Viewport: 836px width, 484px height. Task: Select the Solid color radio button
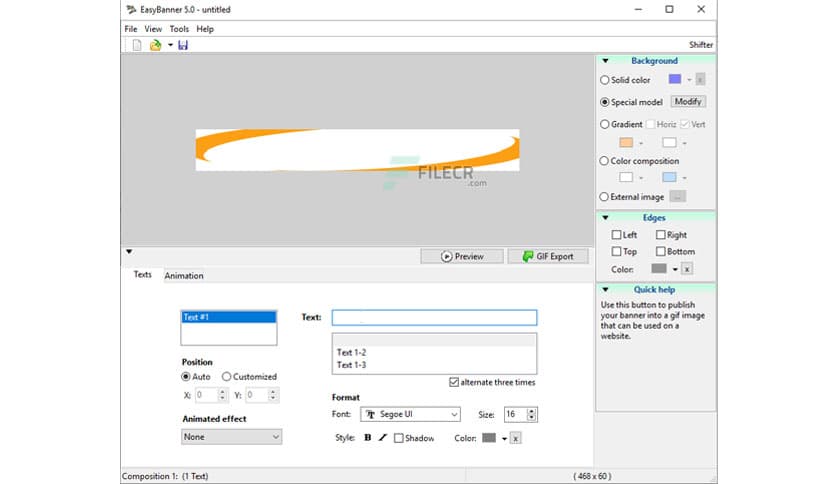click(x=605, y=80)
